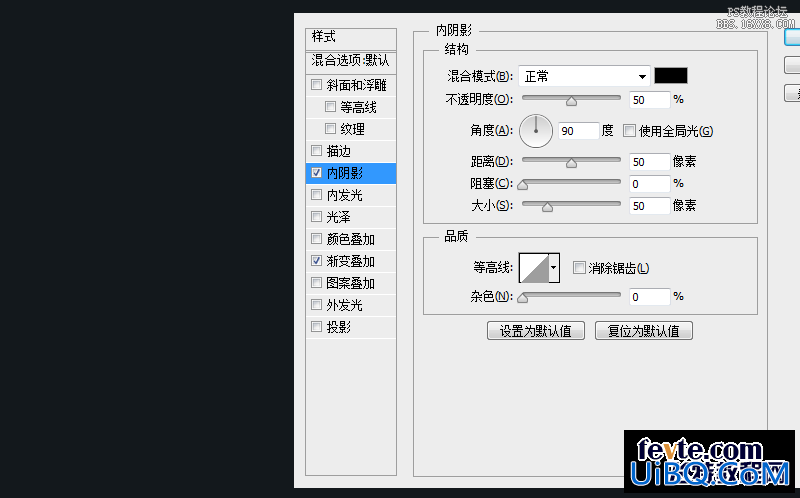The width and height of the screenshot is (800, 498).
Task: Open the black shadow color swatch
Action: pos(670,76)
